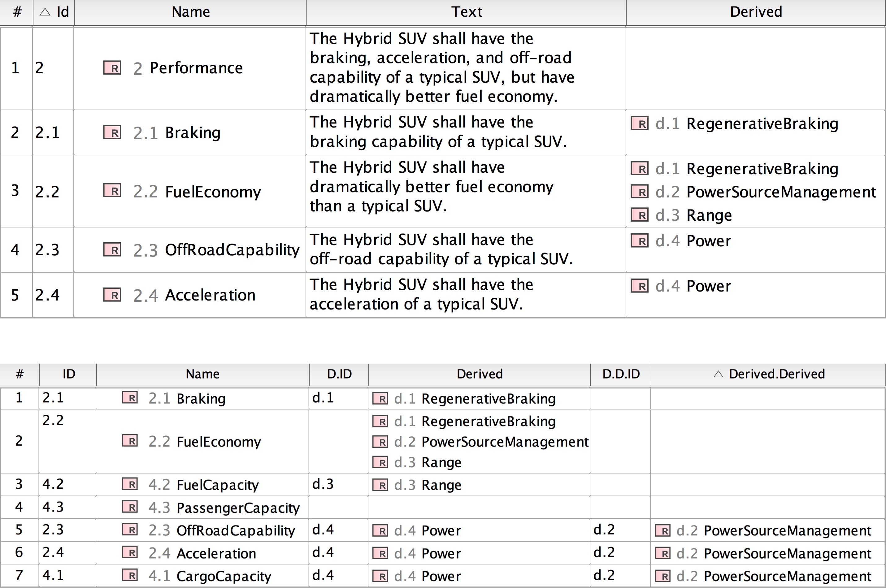The image size is (886, 588).
Task: Click requirement icon beside 4.3 PassengerCapacity
Action: click(130, 507)
